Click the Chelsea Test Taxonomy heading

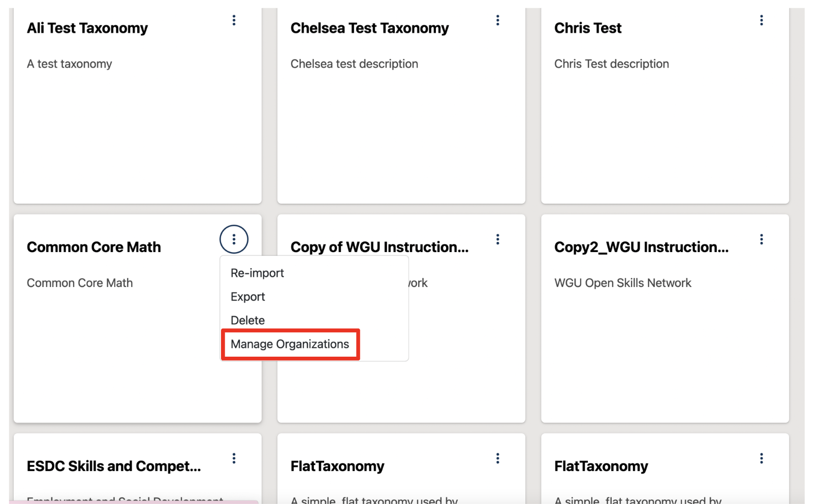pyautogui.click(x=369, y=28)
